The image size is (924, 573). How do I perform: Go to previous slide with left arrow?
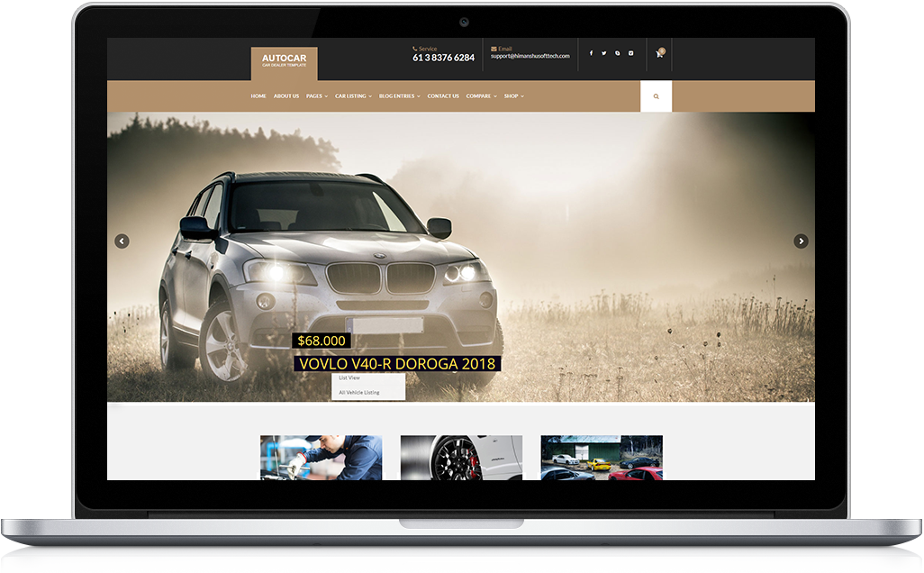click(x=122, y=241)
